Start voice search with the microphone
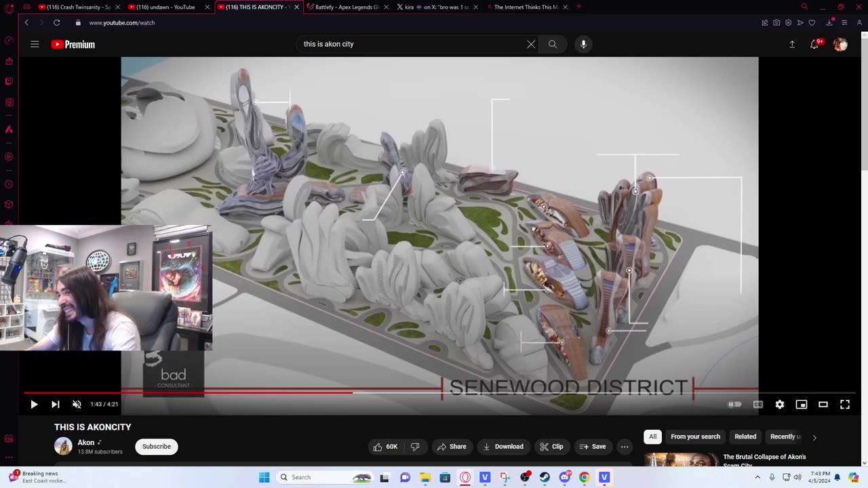Image resolution: width=868 pixels, height=488 pixels. [583, 44]
